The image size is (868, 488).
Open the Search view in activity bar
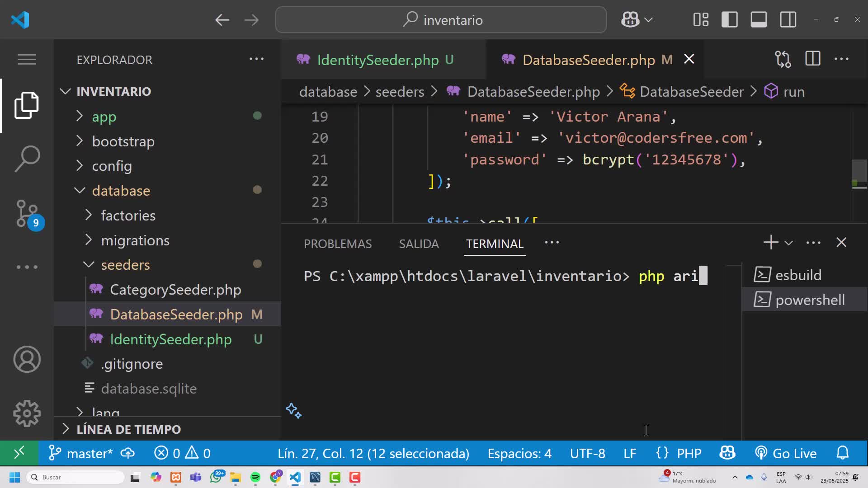(x=27, y=159)
